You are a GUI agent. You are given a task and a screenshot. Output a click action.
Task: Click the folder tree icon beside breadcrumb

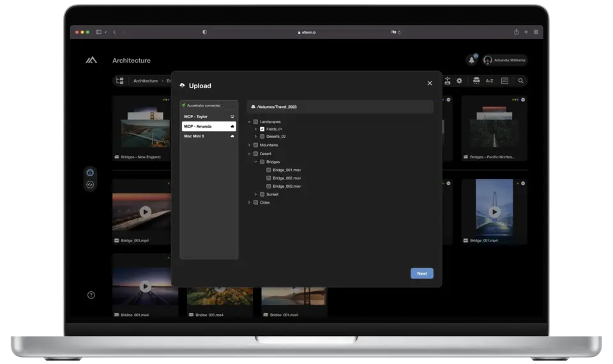120,81
